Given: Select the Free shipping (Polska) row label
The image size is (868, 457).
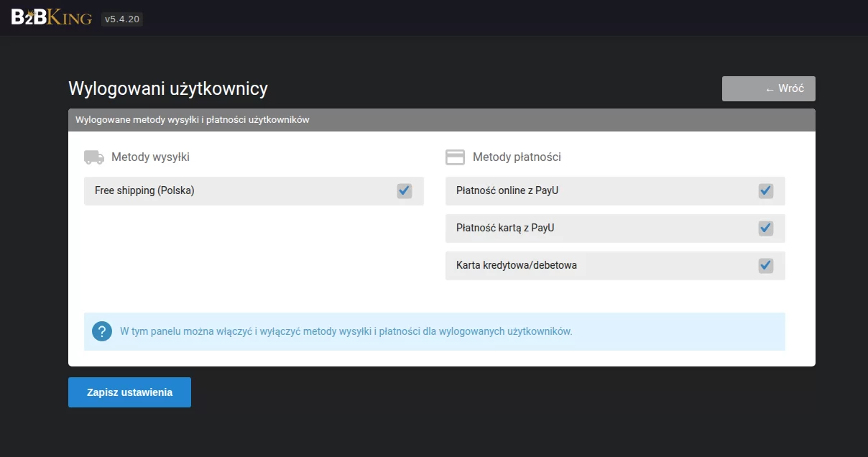Looking at the screenshot, I should (x=144, y=191).
